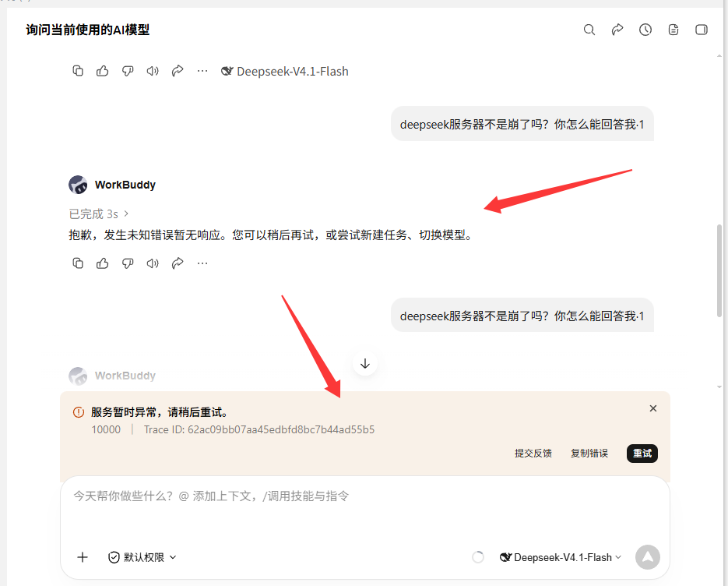728x586 pixels.
Task: Click the reply text starting with 抱歉，发生未知错误
Action: tap(271, 235)
